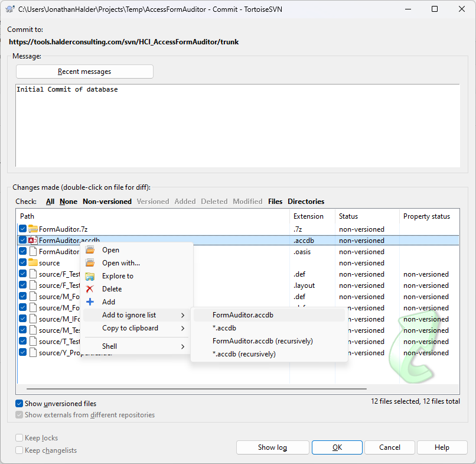Click the folder icon of the source directory
This screenshot has width=476, height=464.
point(33,262)
